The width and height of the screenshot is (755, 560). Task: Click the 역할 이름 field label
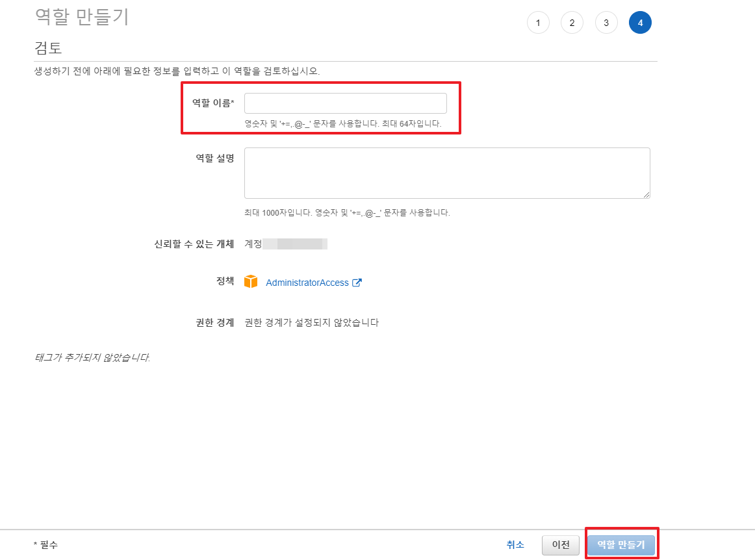(212, 103)
